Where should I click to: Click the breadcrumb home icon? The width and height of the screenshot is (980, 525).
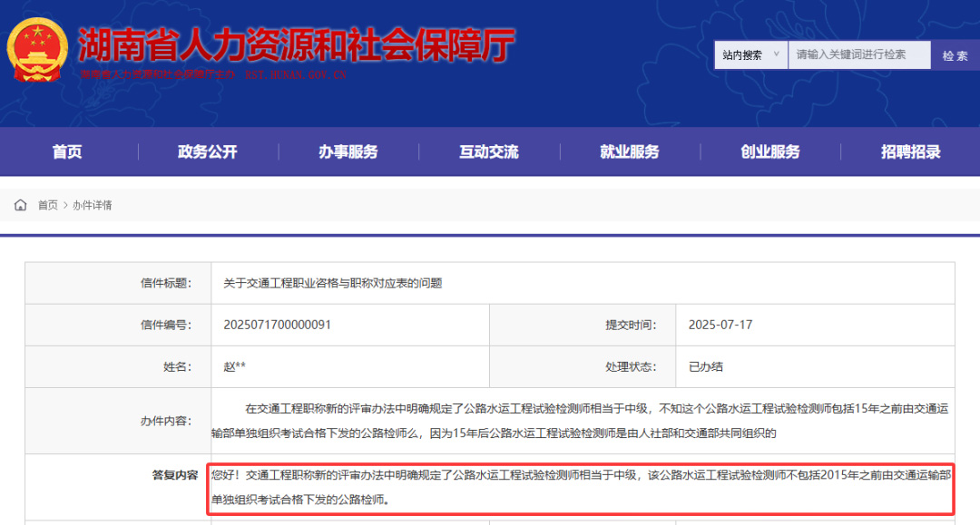(21, 205)
